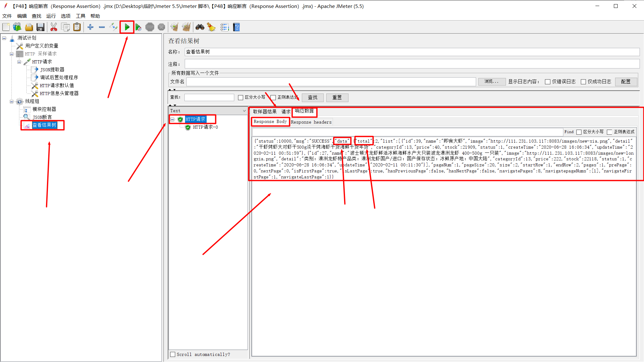Toggle 正则表达式 checkbox beside 查找 field
The image size is (644, 362).
[x=273, y=98]
